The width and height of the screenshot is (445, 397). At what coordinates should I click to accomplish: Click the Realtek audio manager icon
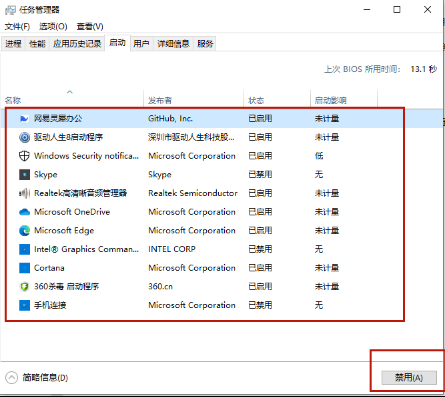click(x=24, y=193)
